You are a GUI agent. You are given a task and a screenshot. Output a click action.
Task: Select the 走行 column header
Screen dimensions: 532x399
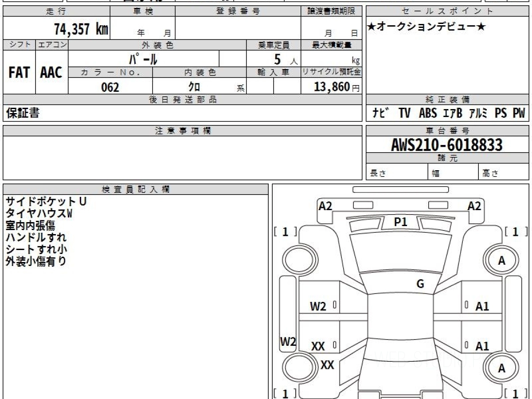pyautogui.click(x=56, y=12)
